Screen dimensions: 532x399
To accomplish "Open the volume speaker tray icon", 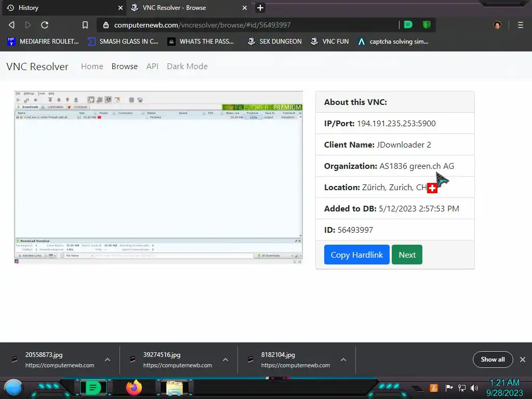I will (474, 388).
